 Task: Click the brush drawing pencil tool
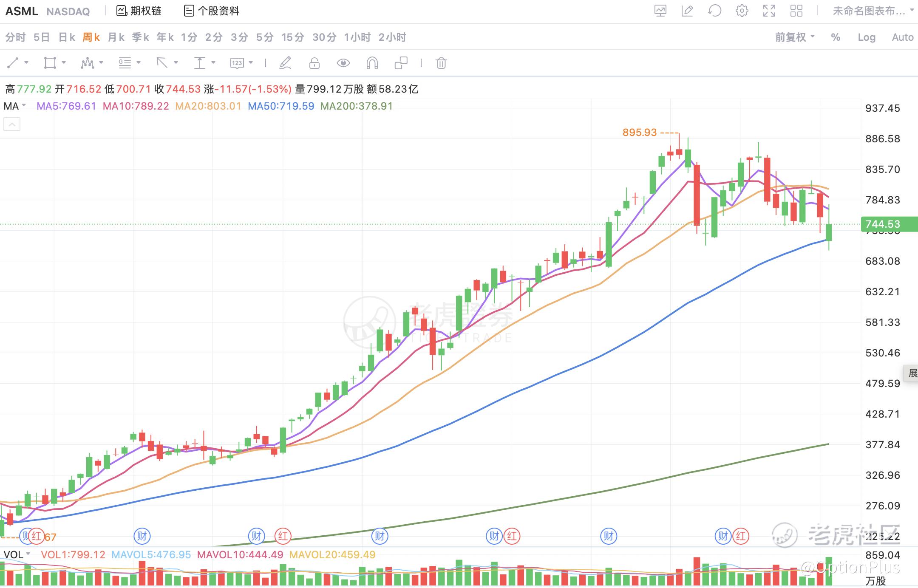285,63
